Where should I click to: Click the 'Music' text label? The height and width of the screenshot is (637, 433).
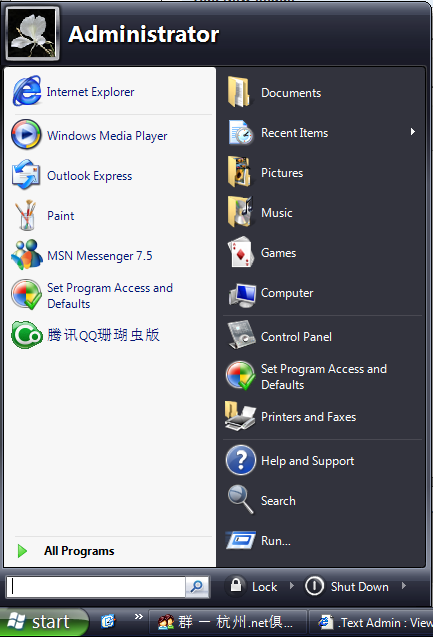click(x=277, y=213)
